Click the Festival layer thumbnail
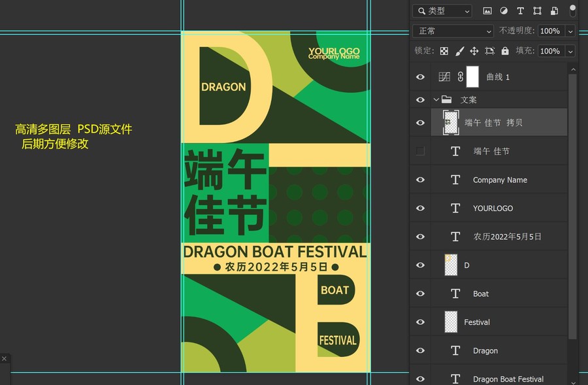Image resolution: width=588 pixels, height=385 pixels. tap(451, 322)
